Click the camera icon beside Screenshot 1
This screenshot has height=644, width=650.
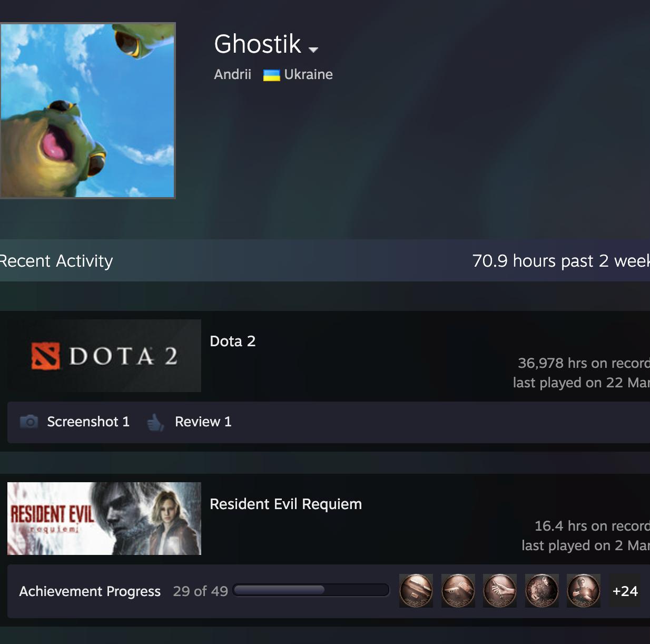(29, 422)
